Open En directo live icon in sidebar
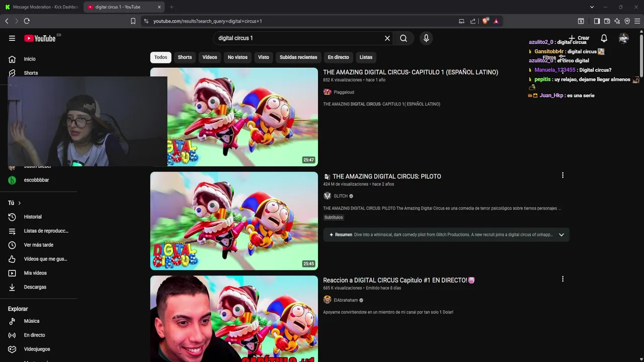 (12, 335)
